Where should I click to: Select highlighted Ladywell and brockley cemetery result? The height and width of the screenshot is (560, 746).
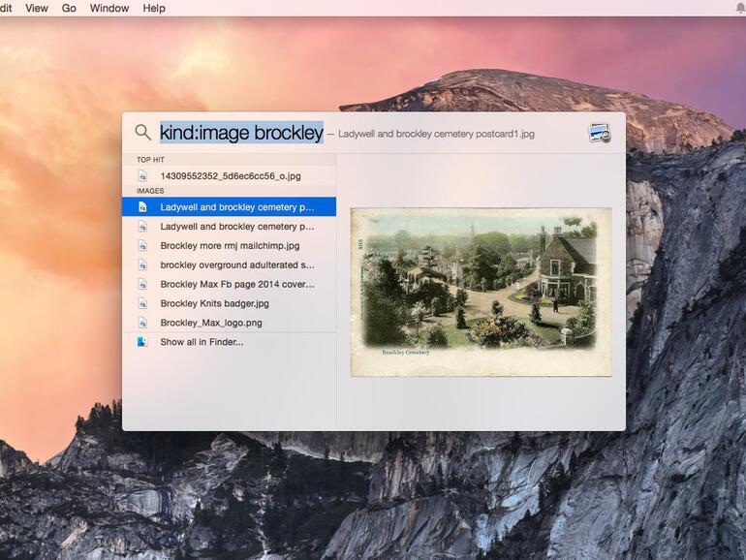coord(230,207)
